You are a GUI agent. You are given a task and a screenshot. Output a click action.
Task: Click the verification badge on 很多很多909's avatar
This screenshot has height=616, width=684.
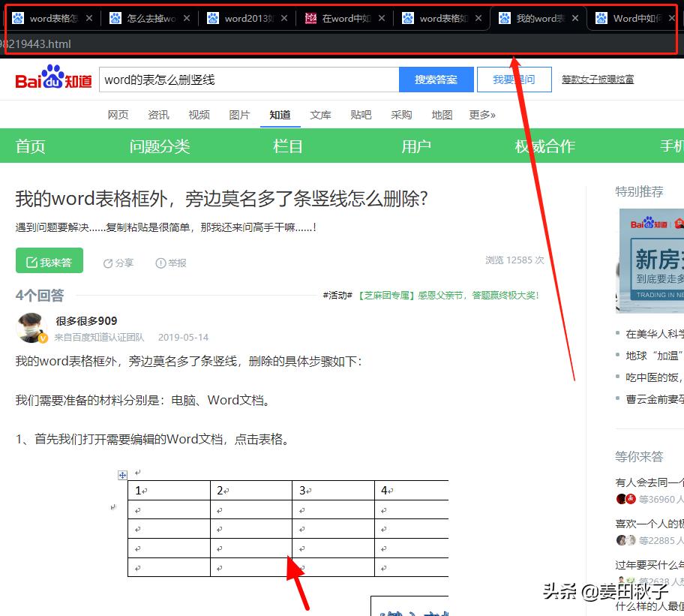43,338
